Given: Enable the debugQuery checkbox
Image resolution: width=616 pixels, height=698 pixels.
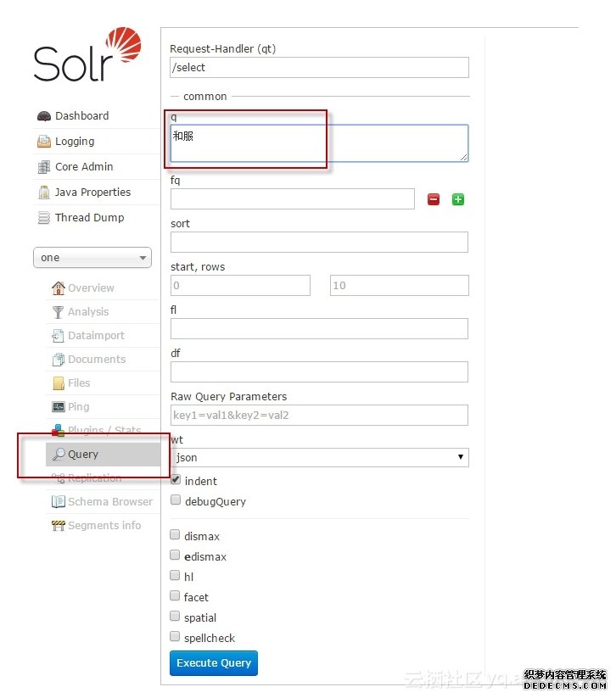Looking at the screenshot, I should pyautogui.click(x=176, y=500).
